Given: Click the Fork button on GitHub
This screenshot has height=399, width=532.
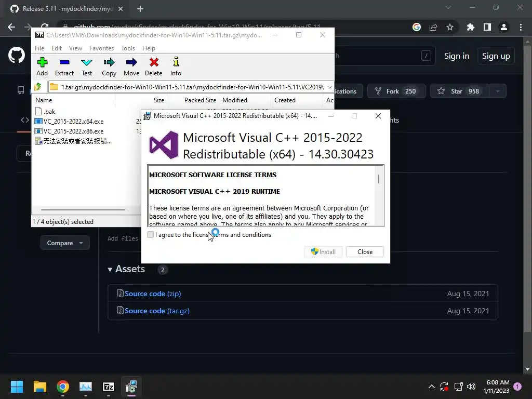Looking at the screenshot, I should pyautogui.click(x=396, y=91).
